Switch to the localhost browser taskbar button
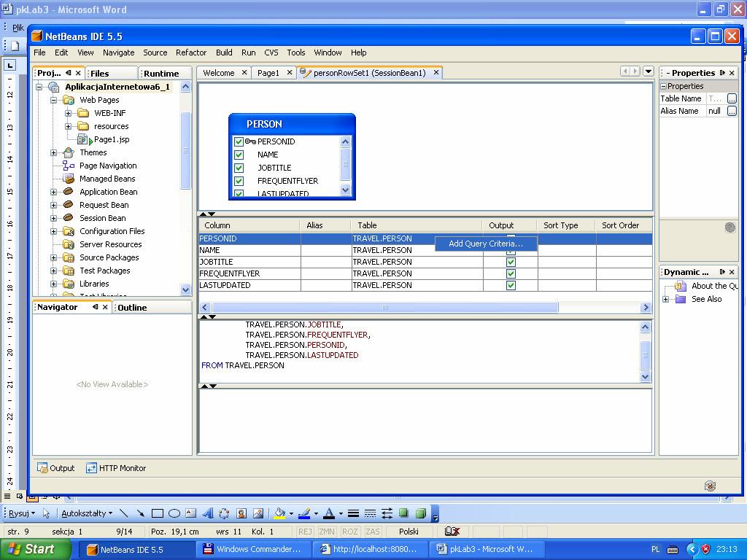 (370, 550)
